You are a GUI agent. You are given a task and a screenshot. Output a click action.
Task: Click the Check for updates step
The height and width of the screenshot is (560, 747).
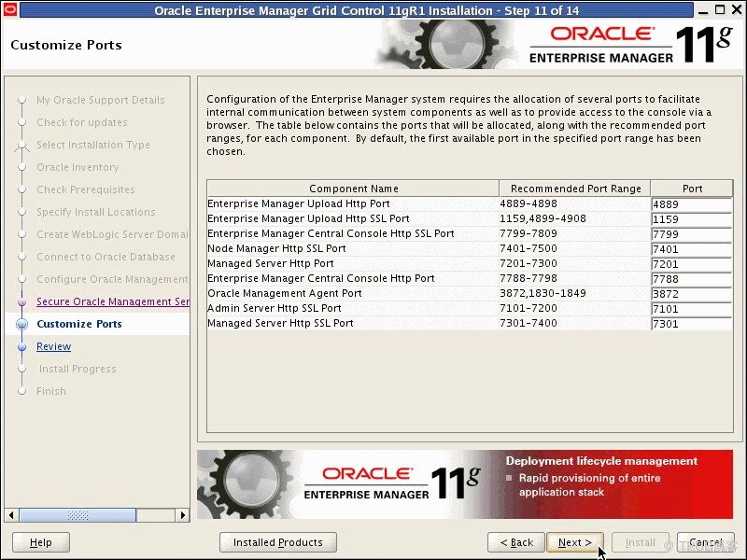82,122
